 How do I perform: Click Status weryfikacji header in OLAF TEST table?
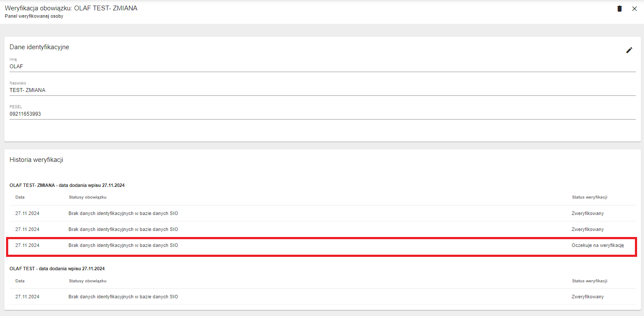pos(590,281)
